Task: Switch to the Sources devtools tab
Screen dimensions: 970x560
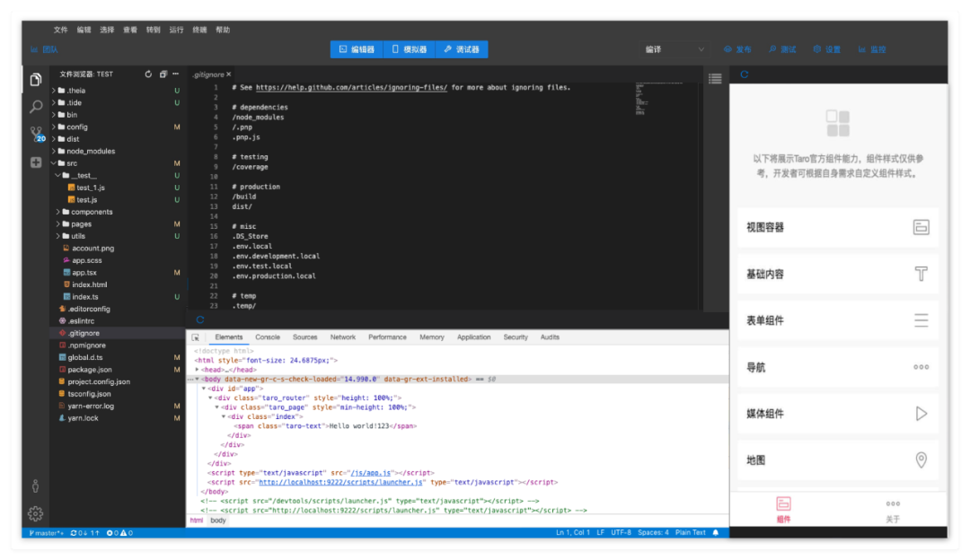Action: [305, 337]
